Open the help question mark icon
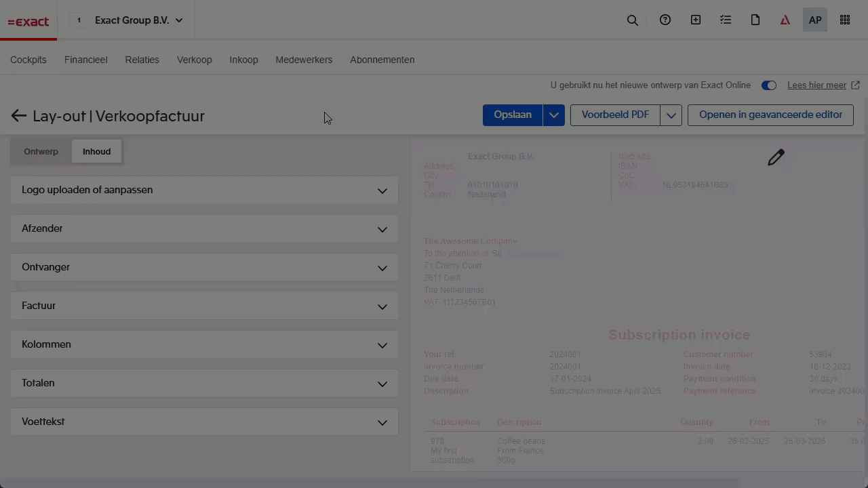The image size is (868, 488). 665,20
